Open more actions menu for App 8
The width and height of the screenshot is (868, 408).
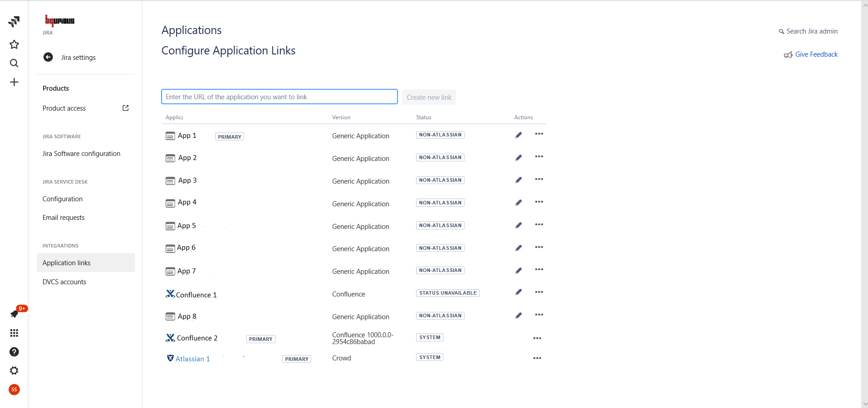539,315
